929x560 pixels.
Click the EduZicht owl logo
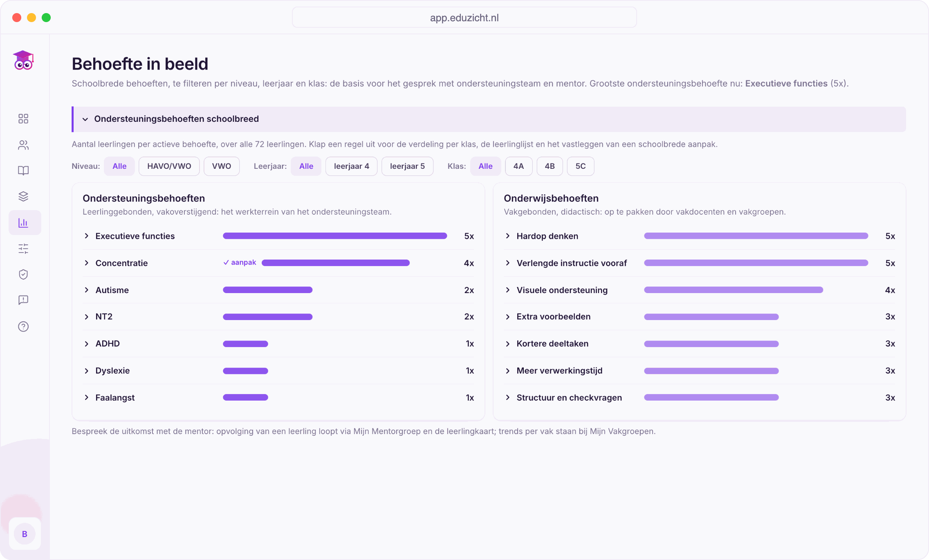click(x=23, y=60)
